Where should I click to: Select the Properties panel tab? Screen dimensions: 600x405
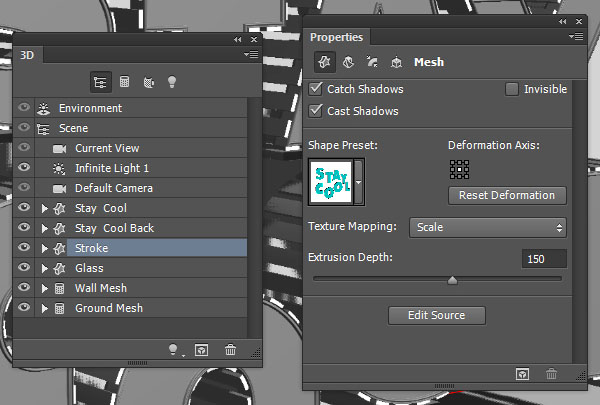[x=336, y=37]
